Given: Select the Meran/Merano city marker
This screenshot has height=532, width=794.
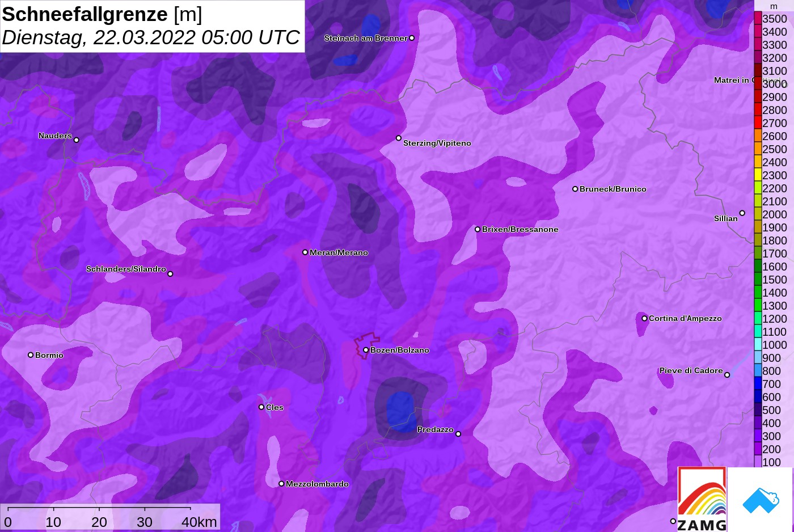Looking at the screenshot, I should (305, 252).
